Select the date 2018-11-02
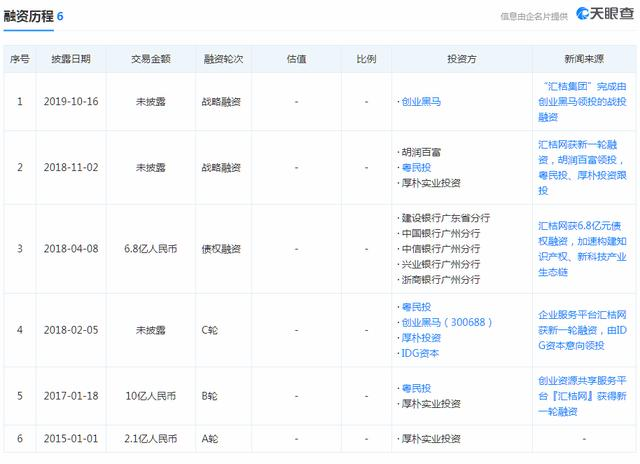The width and height of the screenshot is (640, 464). coord(71,167)
